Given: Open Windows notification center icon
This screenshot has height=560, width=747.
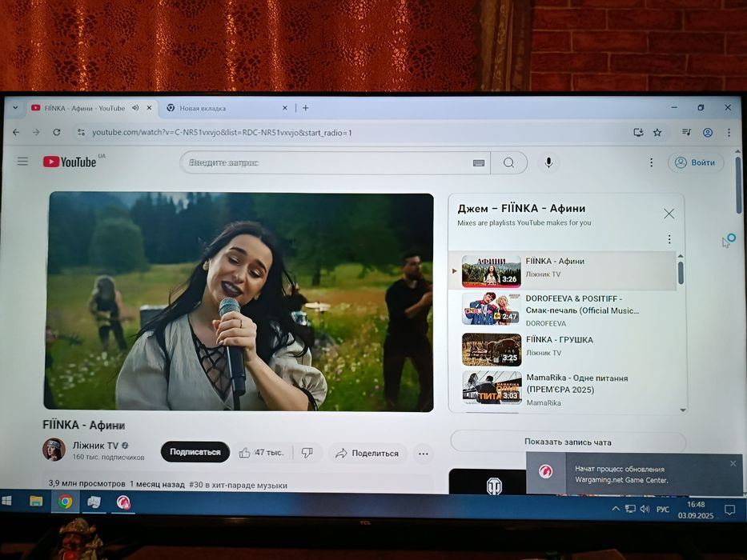Looking at the screenshot, I should coord(729,510).
